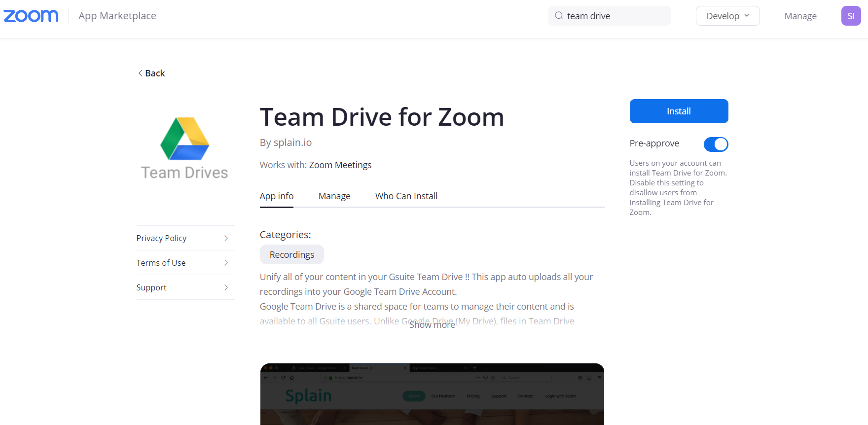Select the App info tab
868x425 pixels.
point(277,196)
